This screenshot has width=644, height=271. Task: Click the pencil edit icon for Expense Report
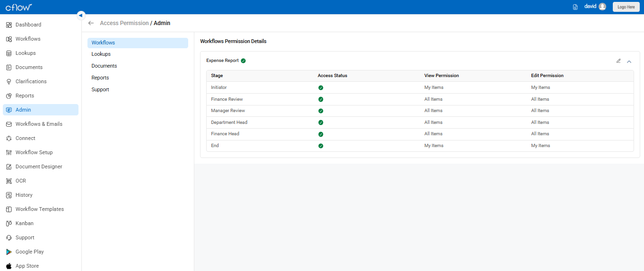click(x=618, y=61)
